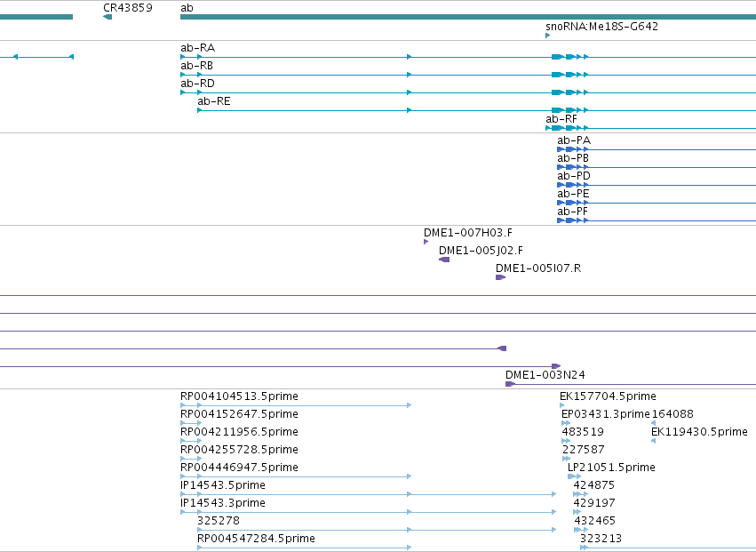756x552 pixels.
Task: Select the ab-RF transcript label
Action: pyautogui.click(x=561, y=119)
